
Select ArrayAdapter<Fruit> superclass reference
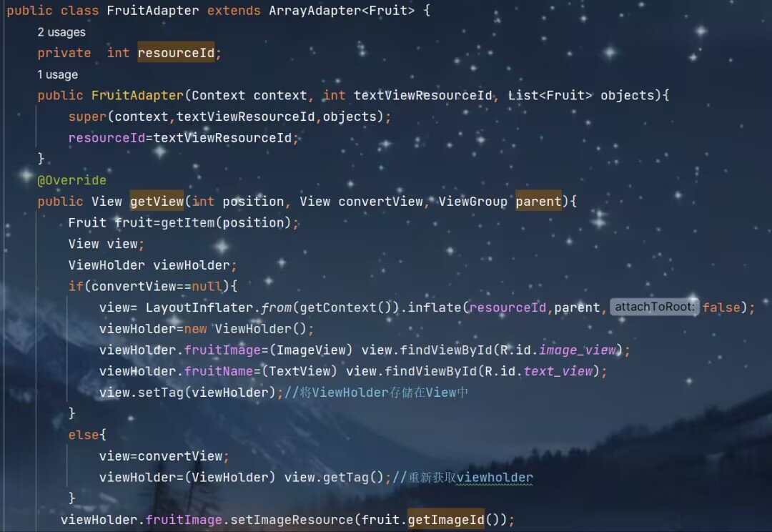click(x=342, y=10)
